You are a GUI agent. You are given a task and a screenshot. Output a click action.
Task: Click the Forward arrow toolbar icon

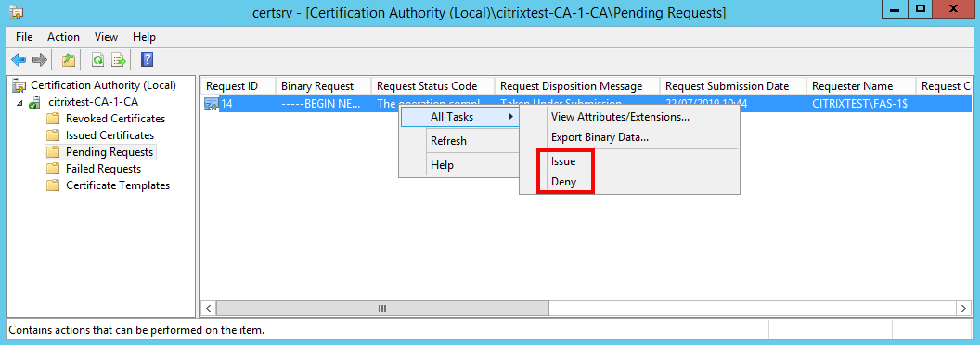pos(39,60)
